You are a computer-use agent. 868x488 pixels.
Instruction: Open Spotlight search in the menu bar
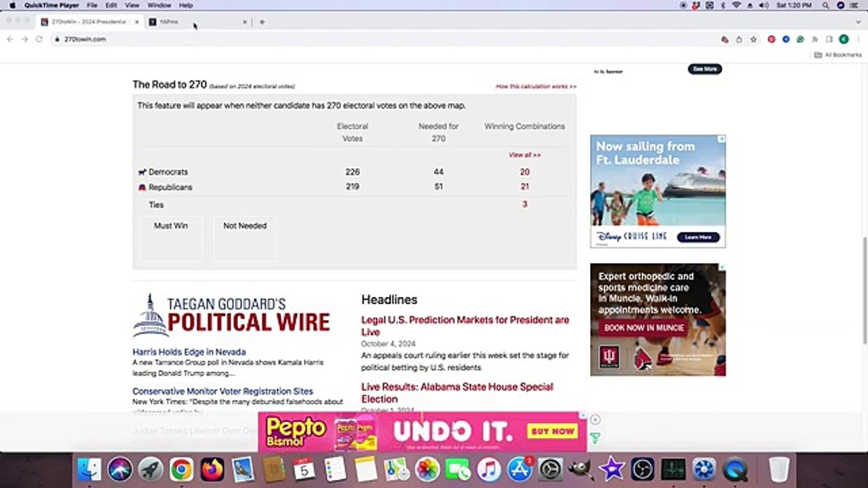coord(825,5)
